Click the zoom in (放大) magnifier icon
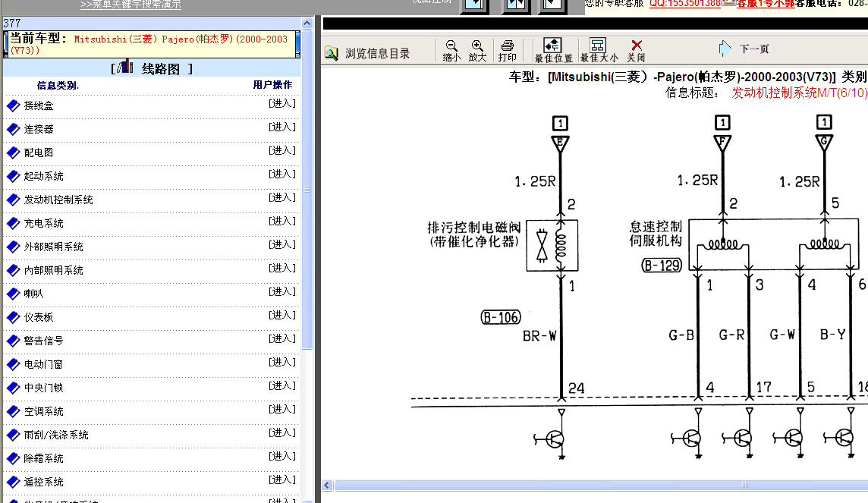The width and height of the screenshot is (868, 503). pos(477,46)
